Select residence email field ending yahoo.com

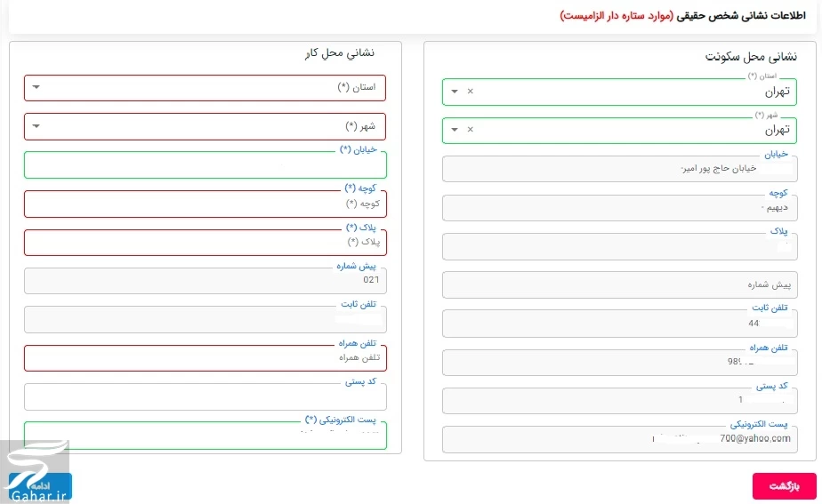pos(620,439)
